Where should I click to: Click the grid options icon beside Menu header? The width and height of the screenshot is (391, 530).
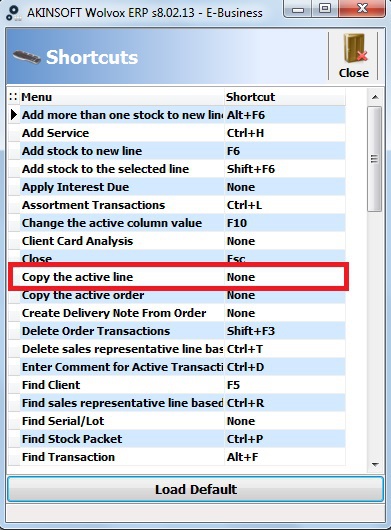pos(13,97)
